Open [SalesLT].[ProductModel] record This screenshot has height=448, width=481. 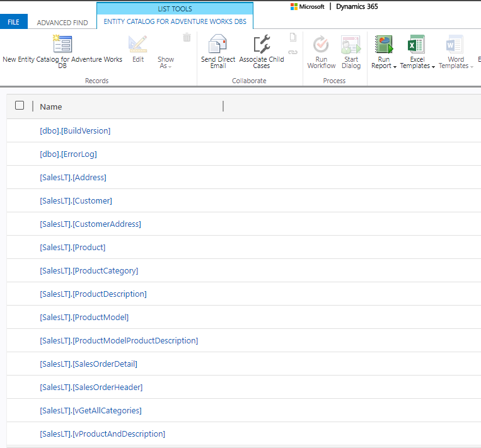(84, 318)
